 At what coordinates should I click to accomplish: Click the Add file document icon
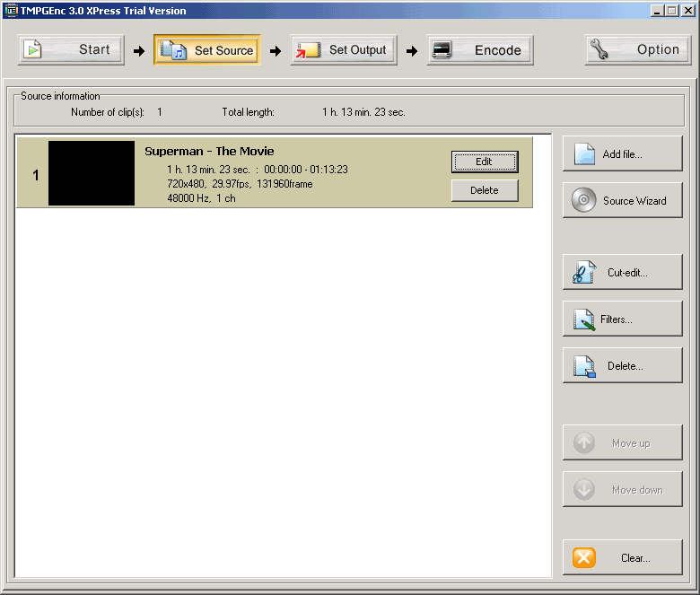(x=584, y=153)
